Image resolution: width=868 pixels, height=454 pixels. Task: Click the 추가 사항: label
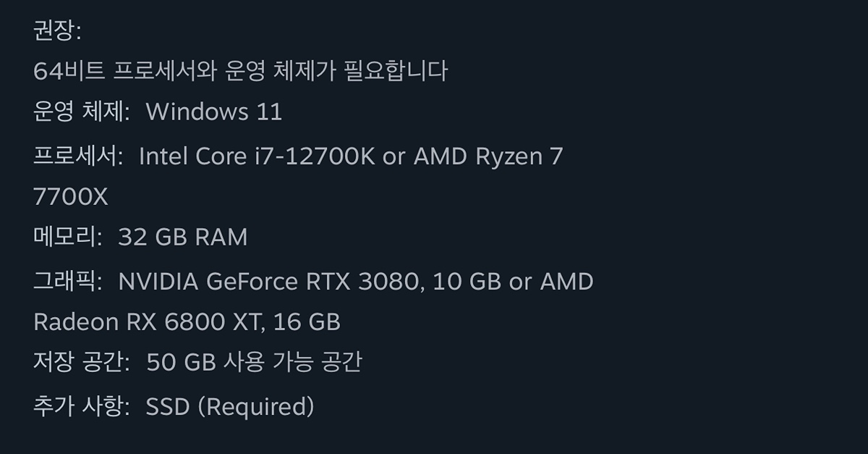point(82,406)
